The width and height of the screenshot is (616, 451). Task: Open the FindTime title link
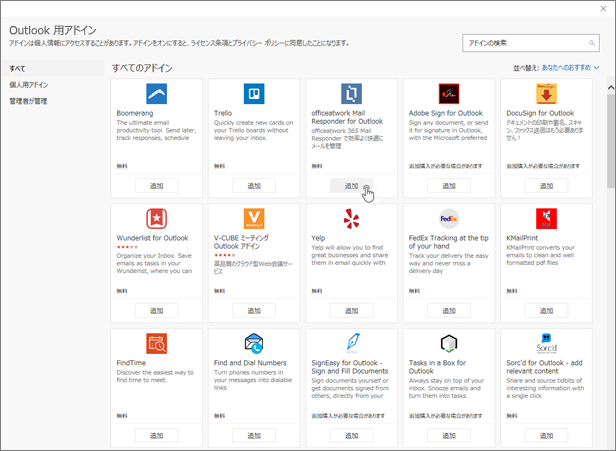(x=131, y=363)
